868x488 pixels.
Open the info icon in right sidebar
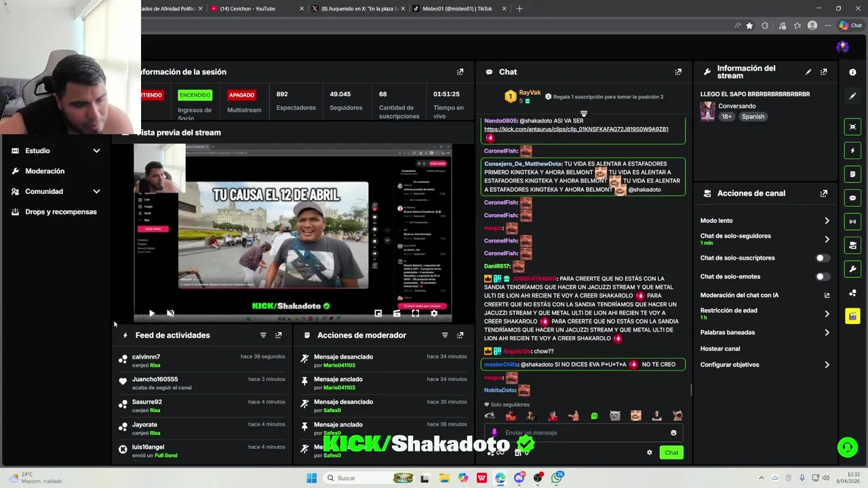(852, 72)
